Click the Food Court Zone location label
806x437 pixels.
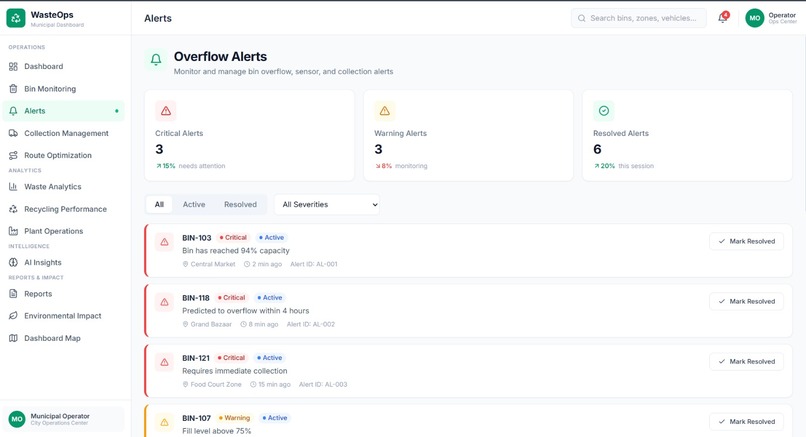tap(212, 385)
